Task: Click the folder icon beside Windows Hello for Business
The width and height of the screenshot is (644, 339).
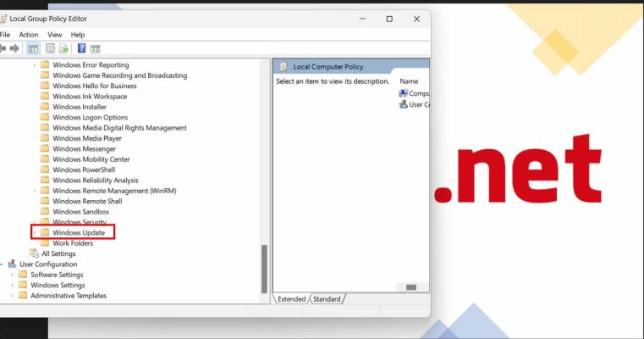Action: 45,86
